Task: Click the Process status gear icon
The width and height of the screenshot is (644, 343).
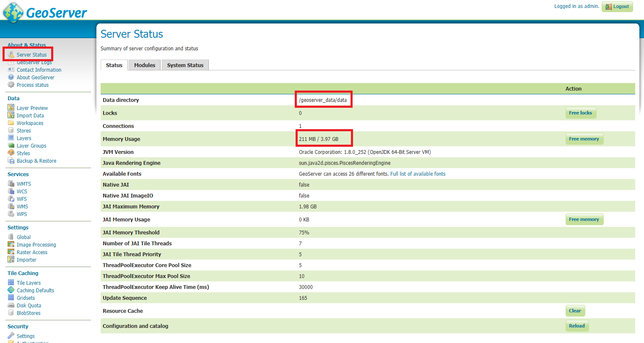Action: click(x=11, y=85)
